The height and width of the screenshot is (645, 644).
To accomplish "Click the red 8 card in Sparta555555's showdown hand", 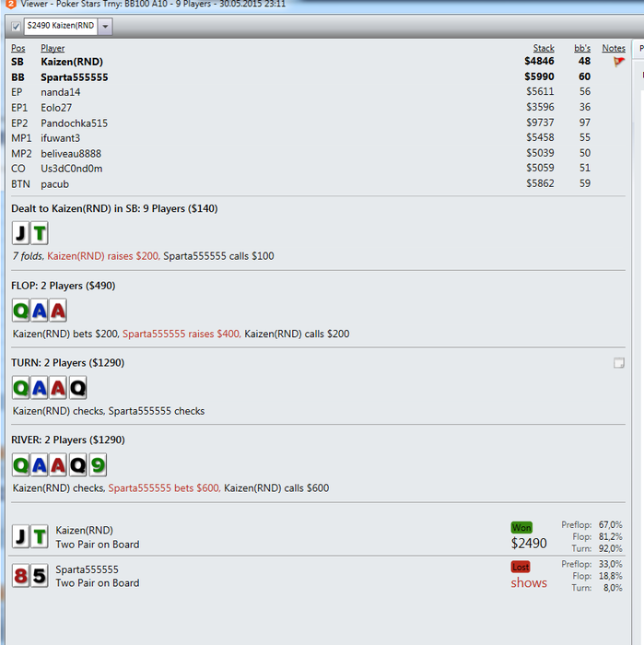I will click(20, 576).
